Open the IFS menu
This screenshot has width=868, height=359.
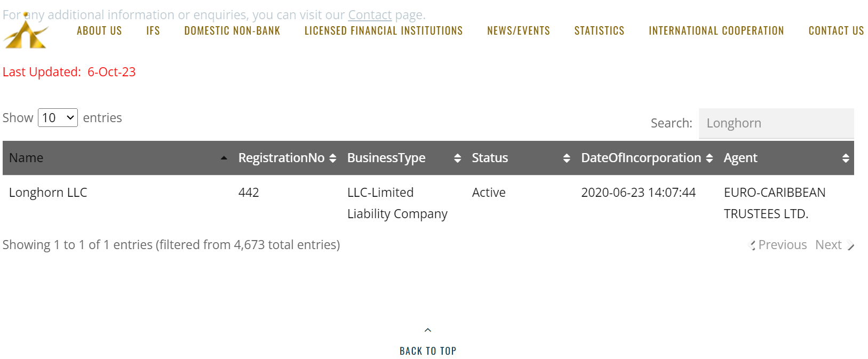[153, 31]
